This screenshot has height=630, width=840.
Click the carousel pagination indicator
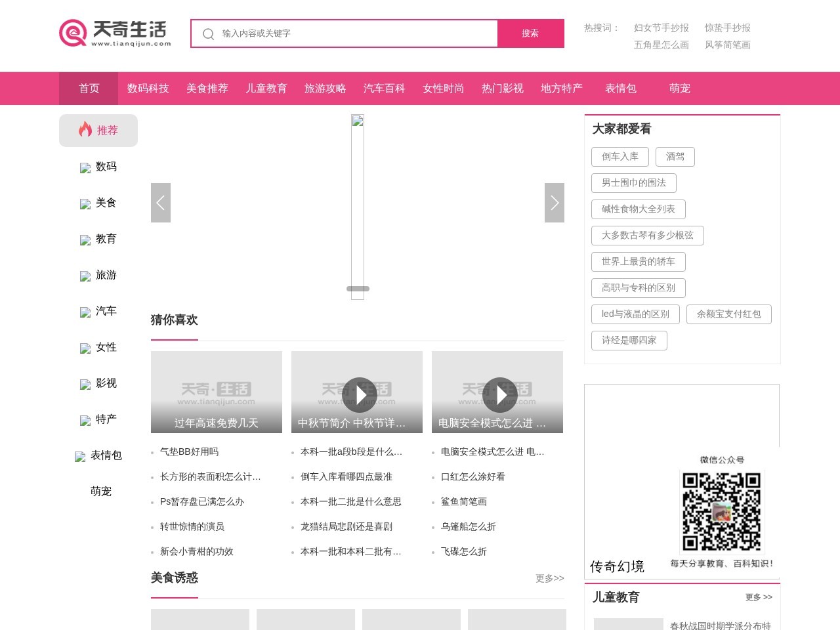tap(358, 289)
